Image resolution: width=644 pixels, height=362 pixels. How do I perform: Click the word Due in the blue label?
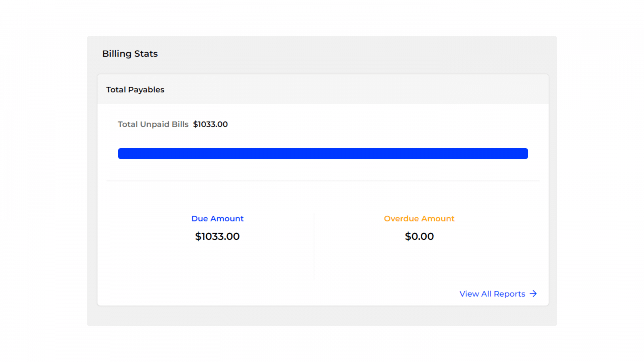pyautogui.click(x=199, y=219)
